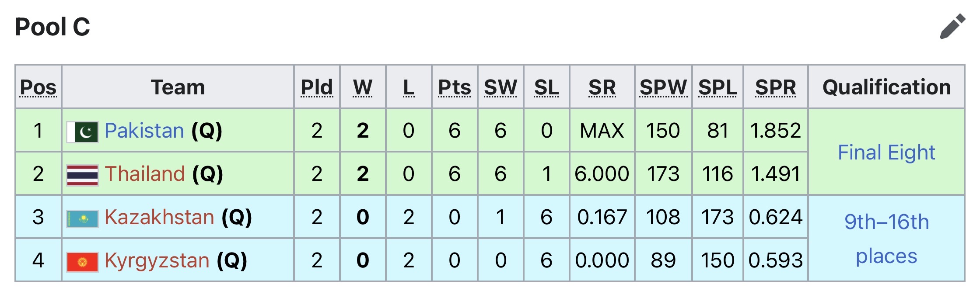This screenshot has width=980, height=298.
Task: Click the SPL column header abbreviation
Action: (717, 87)
